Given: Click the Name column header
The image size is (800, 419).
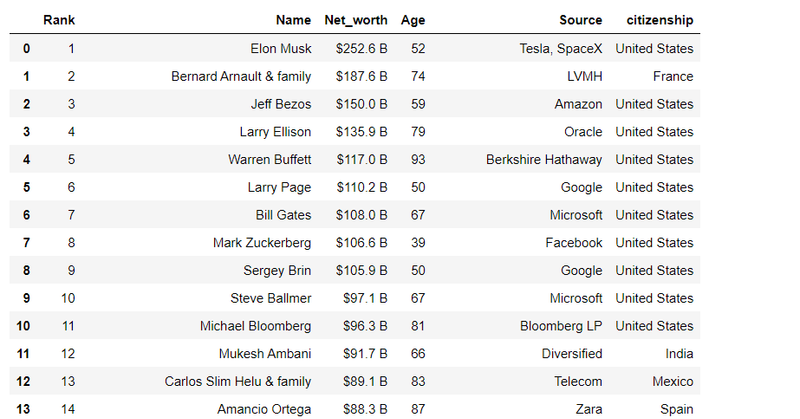Looking at the screenshot, I should (x=293, y=20).
